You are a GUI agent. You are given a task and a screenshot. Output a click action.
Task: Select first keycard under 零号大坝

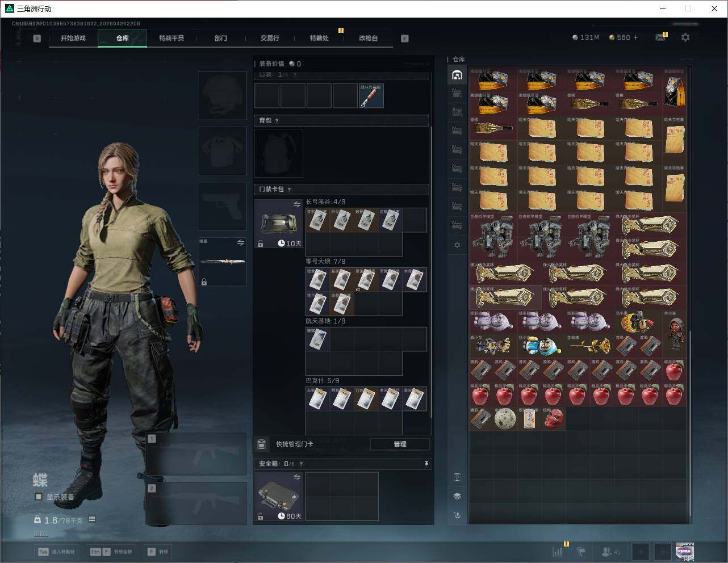[318, 279]
